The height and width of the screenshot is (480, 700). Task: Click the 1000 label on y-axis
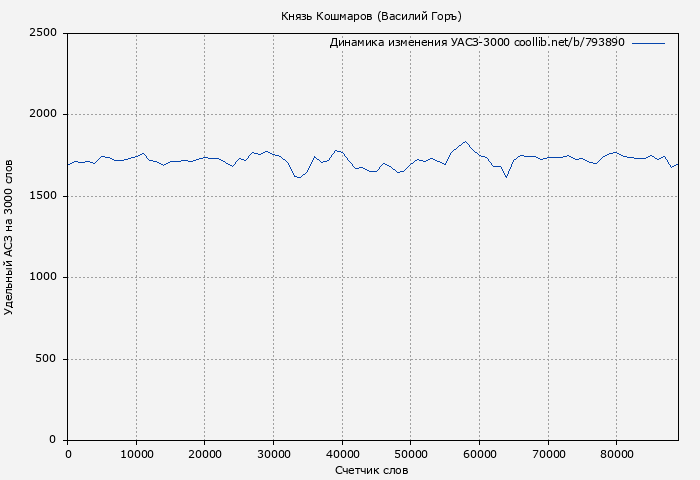coord(43,278)
